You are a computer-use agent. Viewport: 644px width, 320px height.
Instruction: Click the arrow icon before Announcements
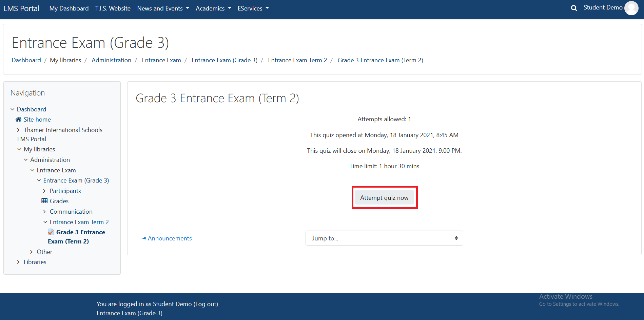(x=143, y=238)
